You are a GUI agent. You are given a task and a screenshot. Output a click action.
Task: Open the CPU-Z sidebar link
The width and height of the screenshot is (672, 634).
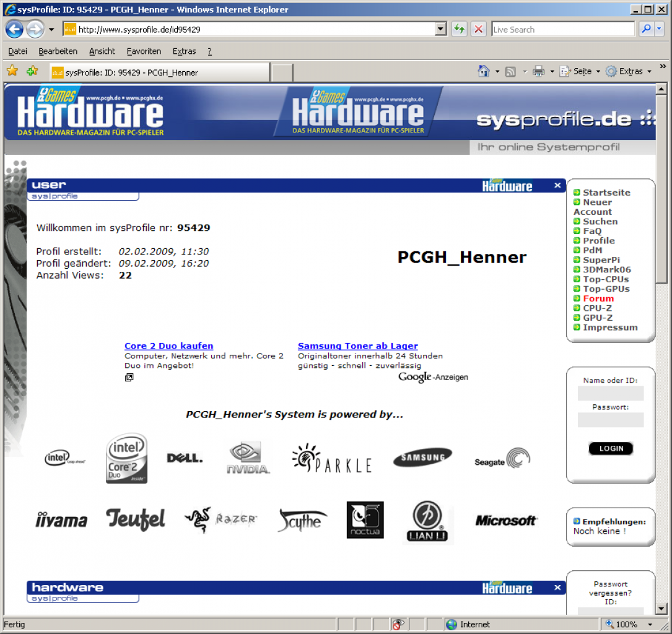[597, 308]
